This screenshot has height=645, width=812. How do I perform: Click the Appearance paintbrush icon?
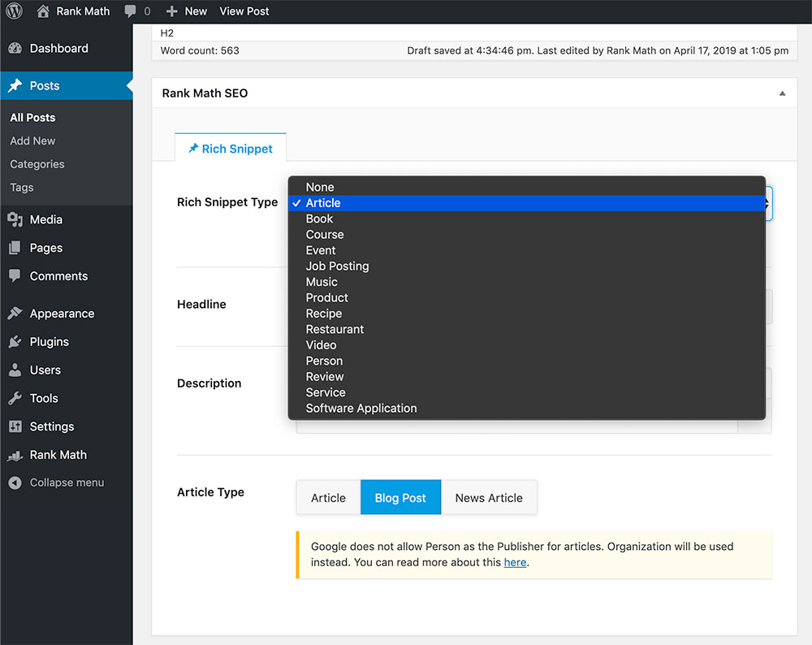15,314
